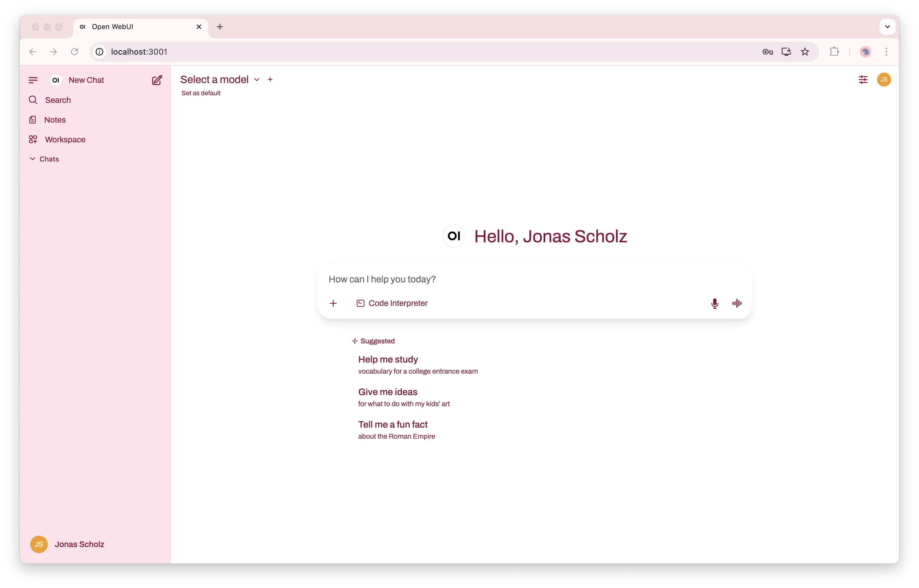Add a new model with the plus icon
The width and height of the screenshot is (919, 588).
pyautogui.click(x=270, y=79)
